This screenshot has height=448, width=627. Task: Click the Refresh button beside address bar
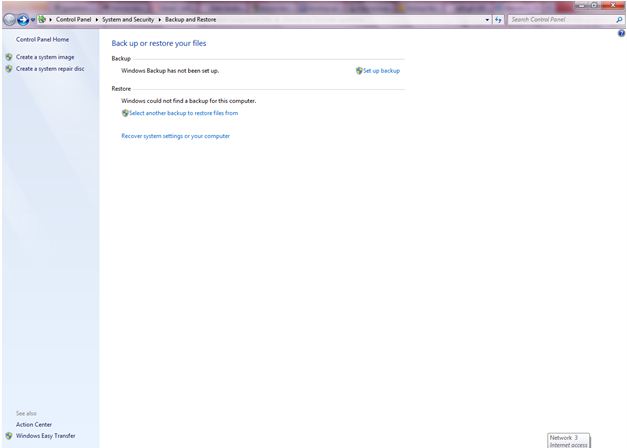(498, 20)
